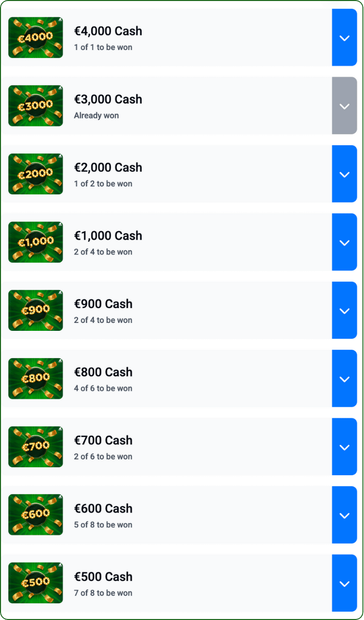
Task: Expand the €900 Cash prize row
Action: tap(344, 310)
